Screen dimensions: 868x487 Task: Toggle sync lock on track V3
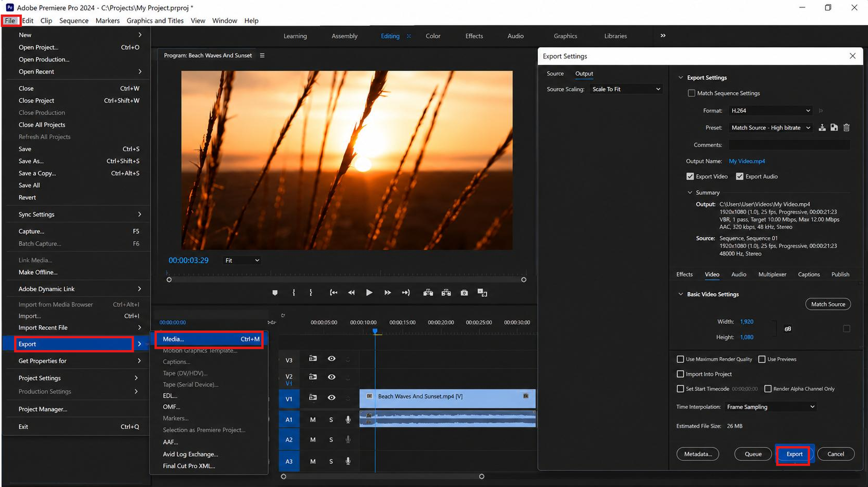pos(313,359)
